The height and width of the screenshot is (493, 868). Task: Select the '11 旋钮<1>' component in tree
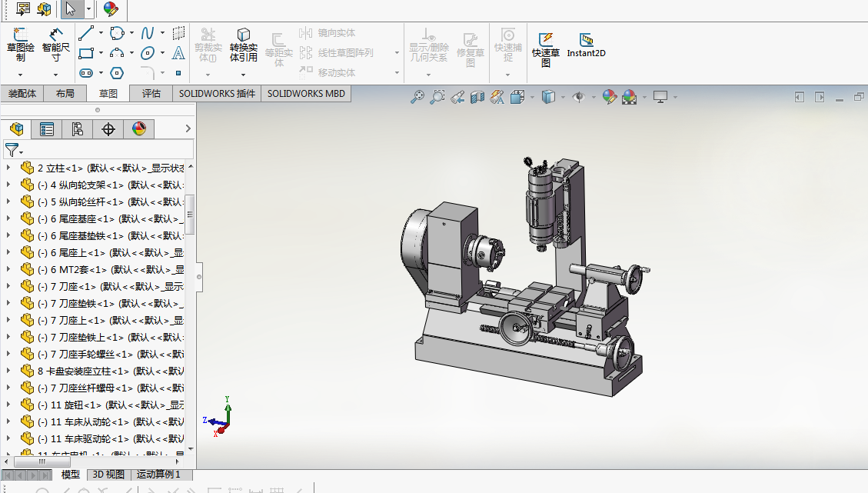(x=75, y=405)
